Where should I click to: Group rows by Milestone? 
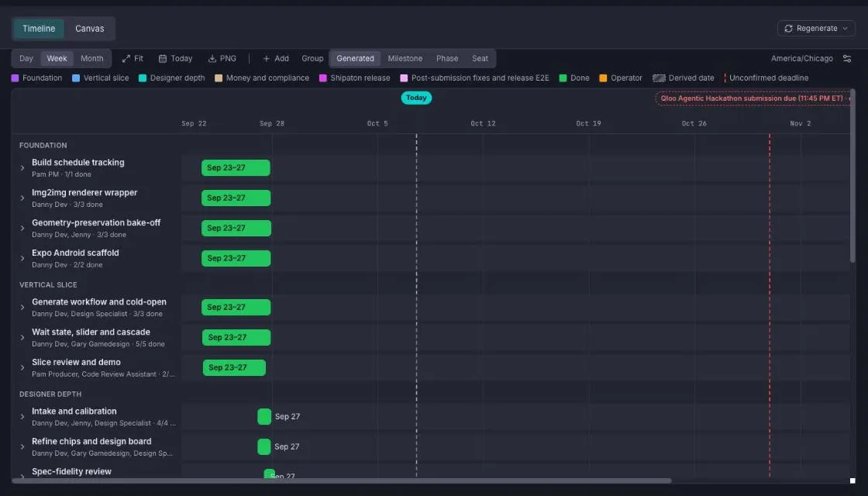click(x=405, y=58)
